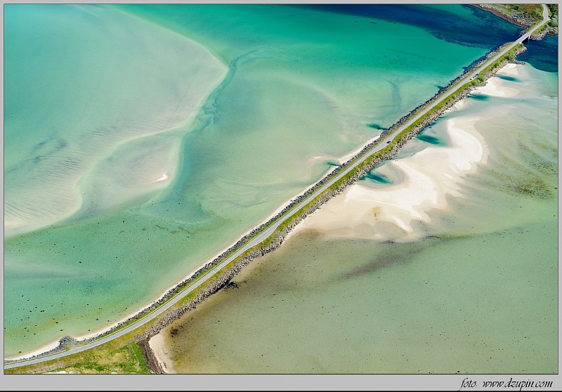Click the 'foto: www.dzupin.com' credit text

pos(507,384)
